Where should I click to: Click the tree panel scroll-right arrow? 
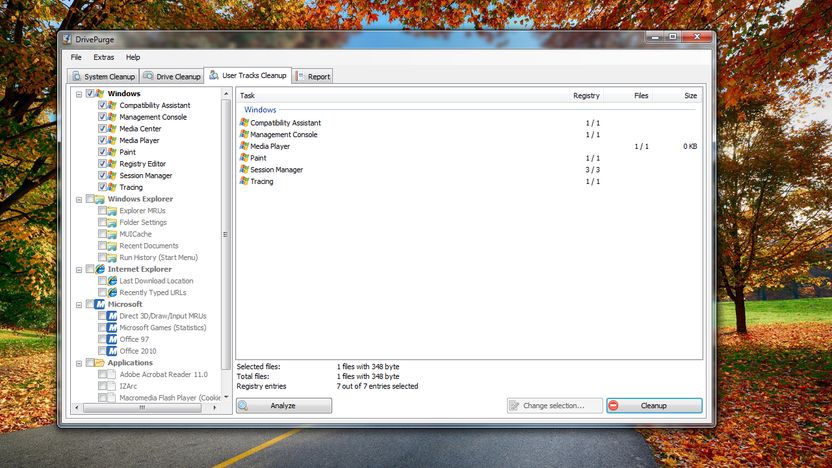214,408
